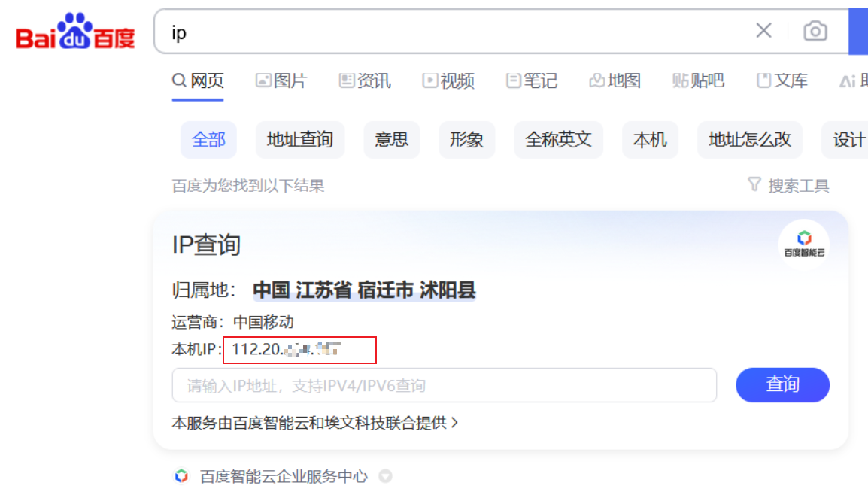
Task: Choose the 地址查询 suggestion chip
Action: pos(300,140)
